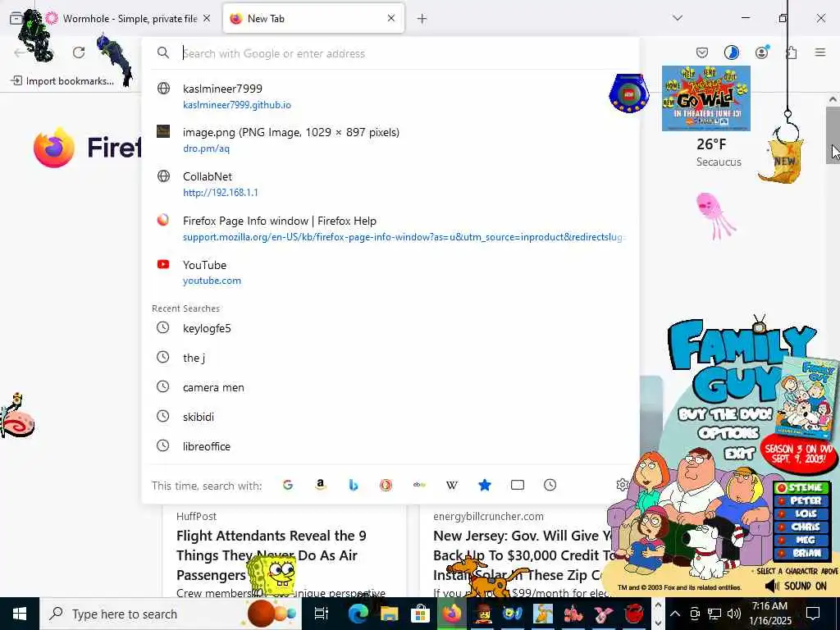Search this time with Google icon

[288, 486]
